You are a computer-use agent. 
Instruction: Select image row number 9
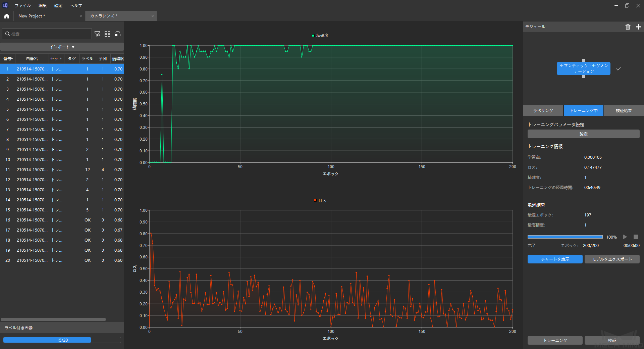tap(62, 149)
